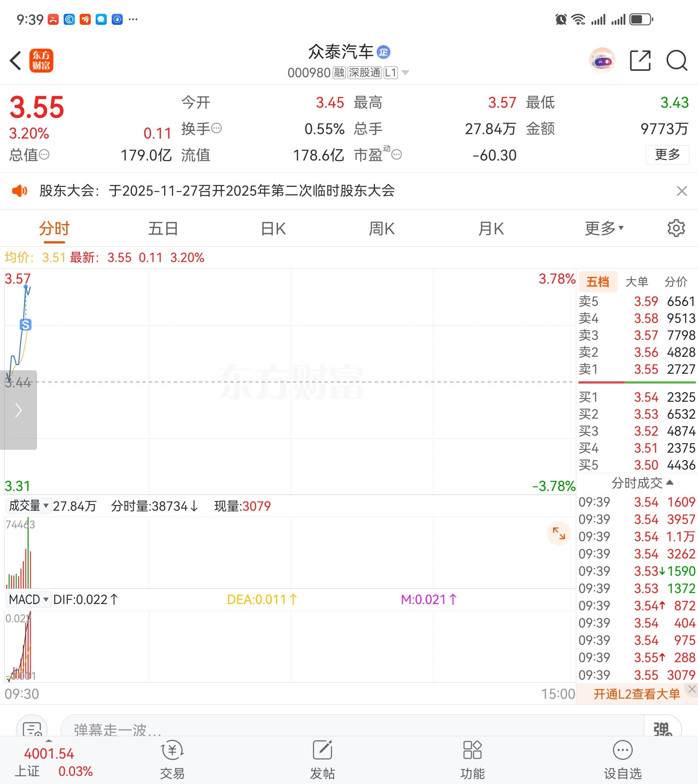
Task: Open the robot assistant avatar icon
Action: (602, 61)
